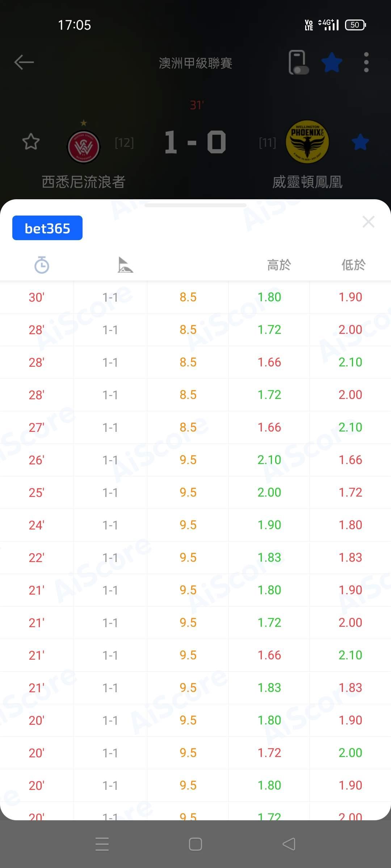The width and height of the screenshot is (391, 868).
Task: Open the three-dot more options menu
Action: (x=366, y=62)
